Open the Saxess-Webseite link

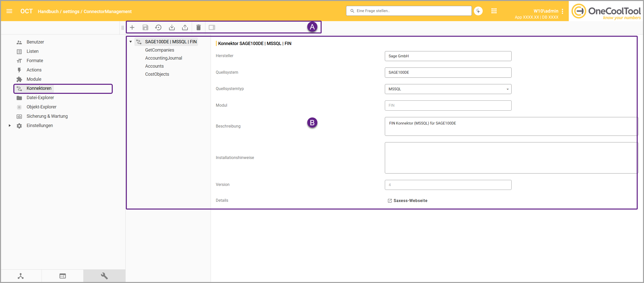(x=410, y=201)
